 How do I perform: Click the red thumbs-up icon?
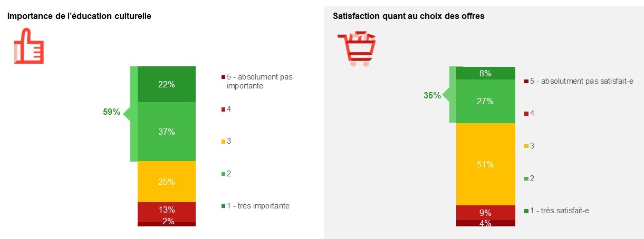coord(28,47)
